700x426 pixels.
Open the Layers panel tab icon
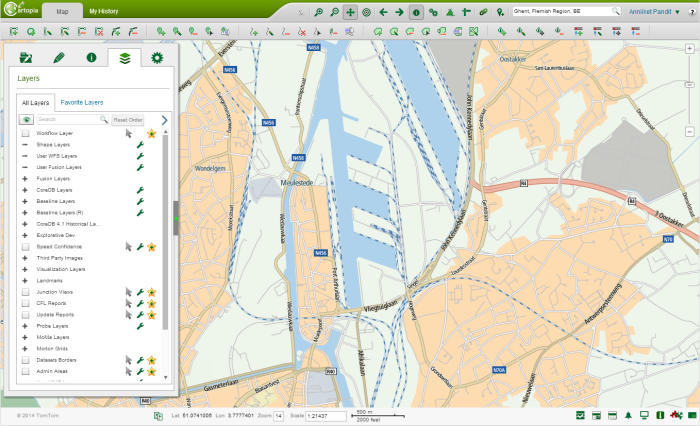[124, 58]
